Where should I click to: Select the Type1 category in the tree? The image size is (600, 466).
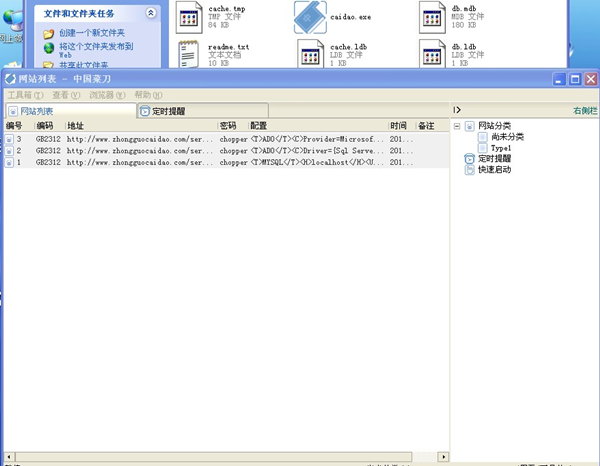pyautogui.click(x=500, y=147)
